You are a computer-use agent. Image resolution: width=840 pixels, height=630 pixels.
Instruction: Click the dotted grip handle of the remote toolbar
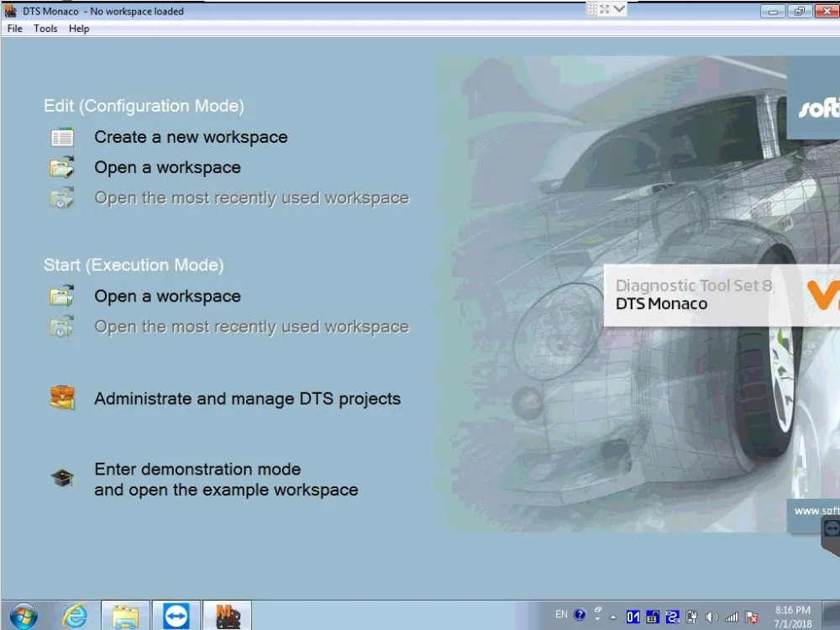(591, 9)
